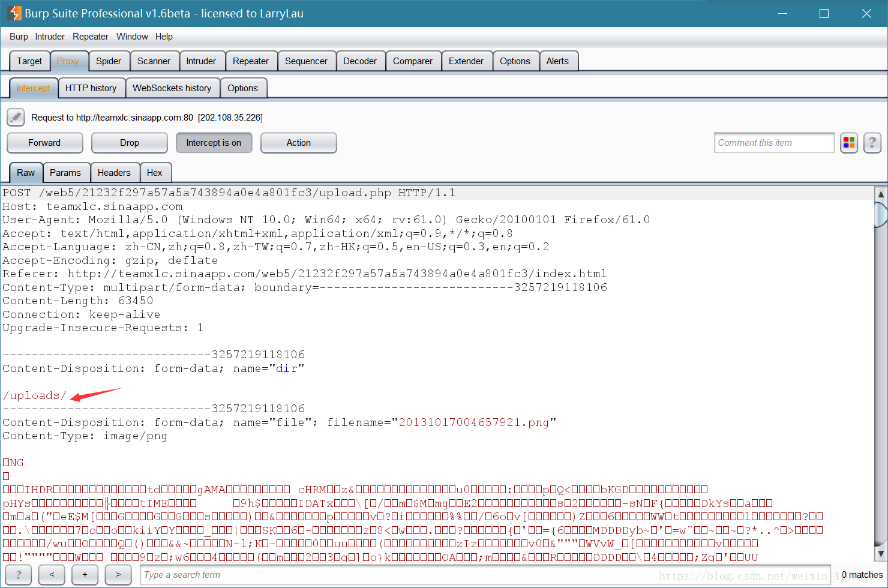Screen dimensions: 888x588
Task: Switch to the Extender tab
Action: pos(466,61)
